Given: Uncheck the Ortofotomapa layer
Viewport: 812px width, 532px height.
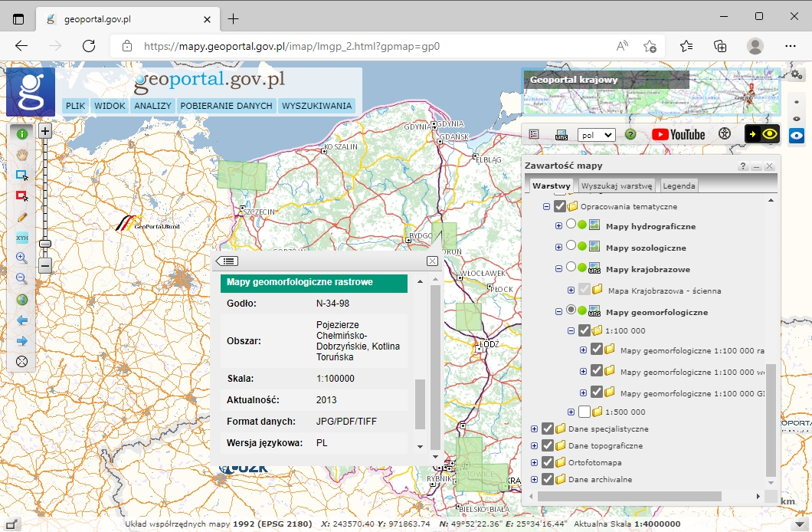Looking at the screenshot, I should click(x=548, y=462).
